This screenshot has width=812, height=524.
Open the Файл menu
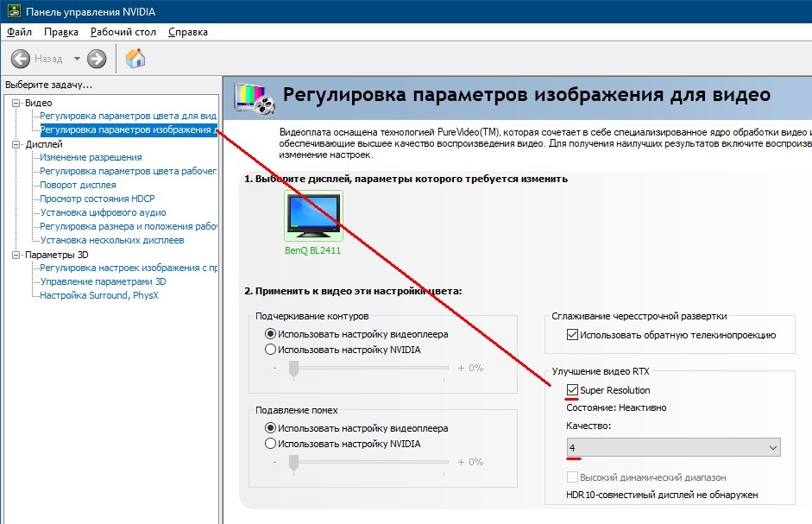(19, 32)
